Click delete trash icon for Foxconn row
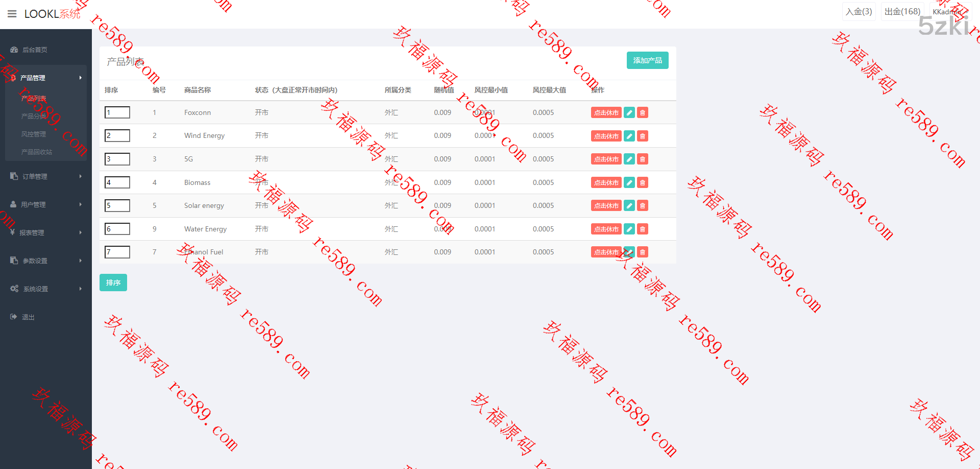 (643, 113)
